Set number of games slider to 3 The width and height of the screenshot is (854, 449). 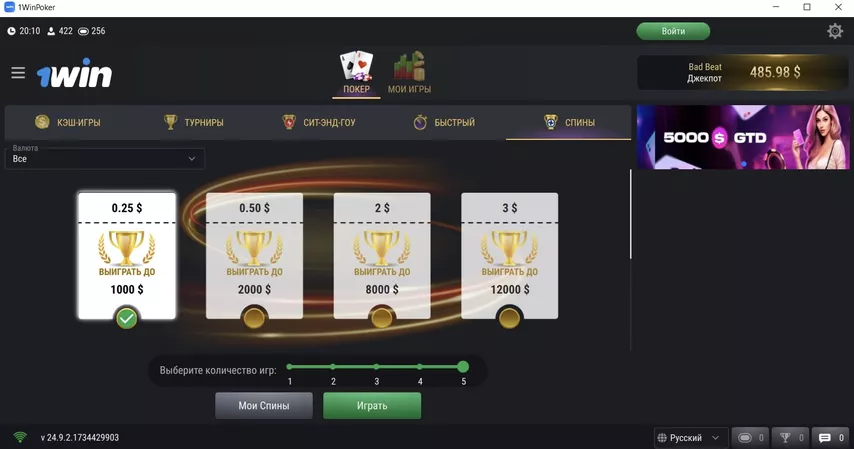click(376, 367)
